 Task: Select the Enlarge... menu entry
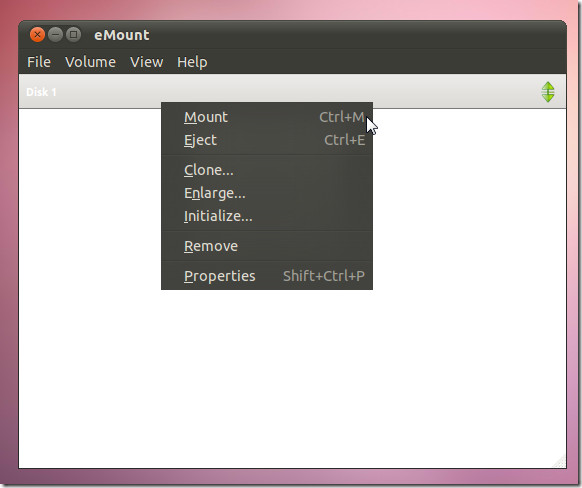click(267, 193)
